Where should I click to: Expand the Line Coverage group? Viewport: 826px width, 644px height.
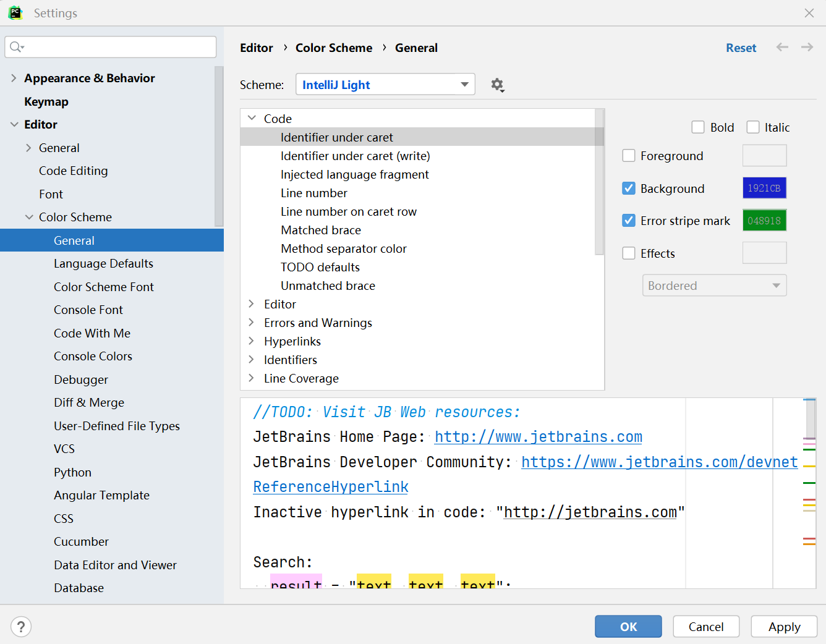[252, 378]
